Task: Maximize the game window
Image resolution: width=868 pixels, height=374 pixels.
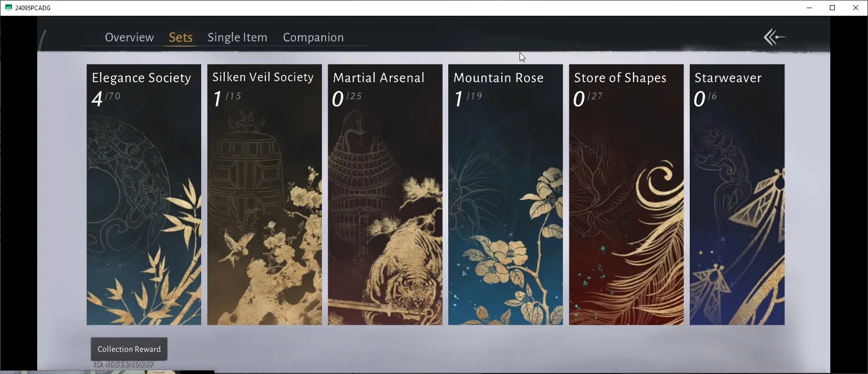Action: pos(832,8)
